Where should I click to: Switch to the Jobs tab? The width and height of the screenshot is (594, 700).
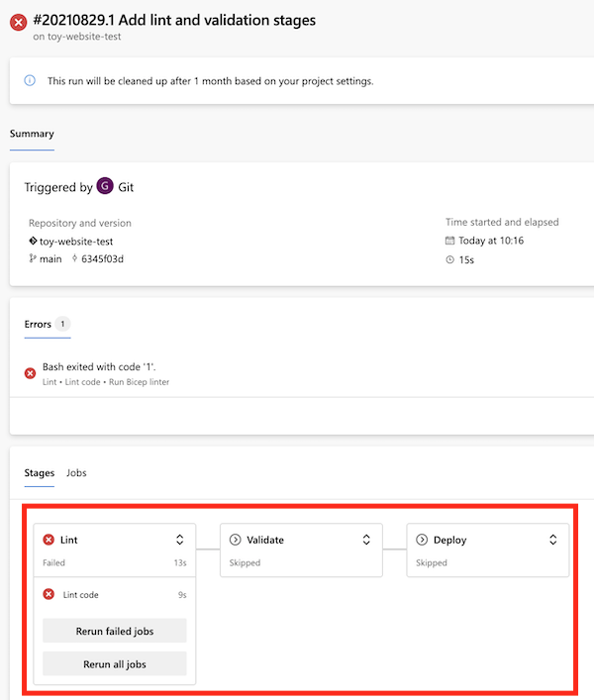pos(76,472)
